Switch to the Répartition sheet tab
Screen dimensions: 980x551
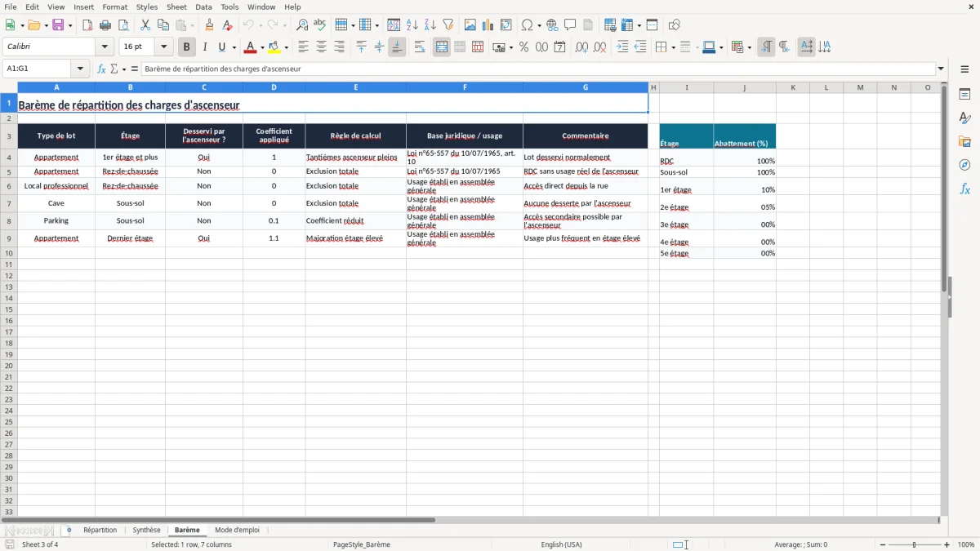[100, 531]
